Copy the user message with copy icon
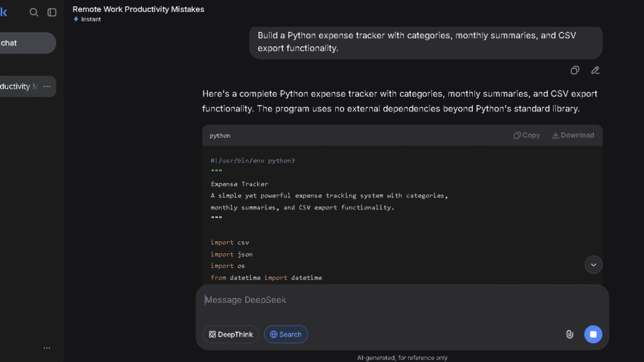Image resolution: width=644 pixels, height=362 pixels. pos(575,70)
